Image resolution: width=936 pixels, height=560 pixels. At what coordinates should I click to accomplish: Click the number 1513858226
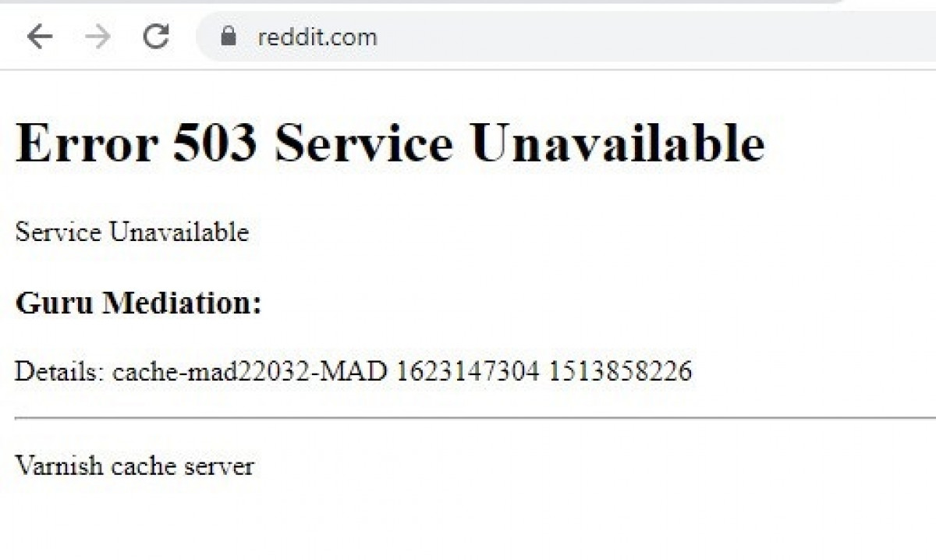(x=620, y=370)
